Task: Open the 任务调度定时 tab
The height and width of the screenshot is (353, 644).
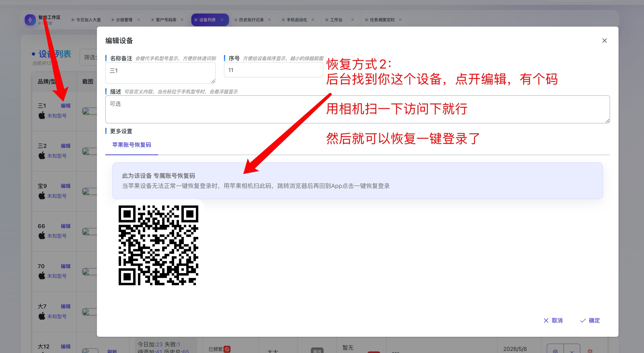Action: (382, 20)
